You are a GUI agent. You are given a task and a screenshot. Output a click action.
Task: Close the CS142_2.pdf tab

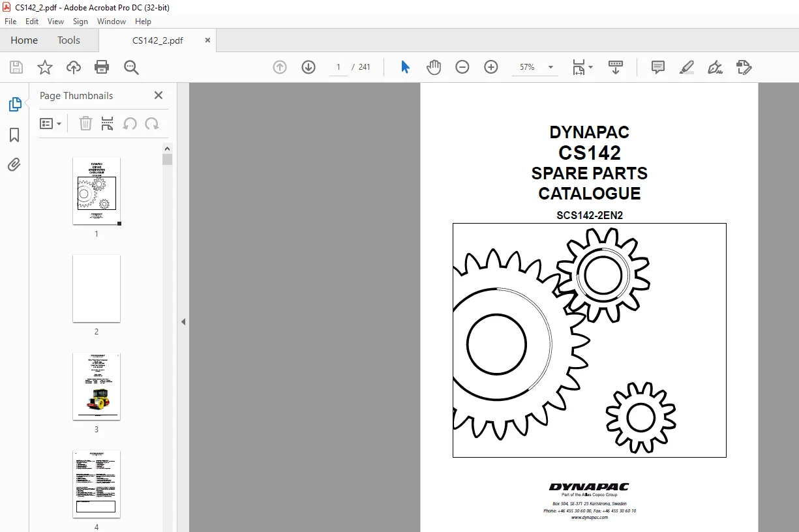[208, 40]
